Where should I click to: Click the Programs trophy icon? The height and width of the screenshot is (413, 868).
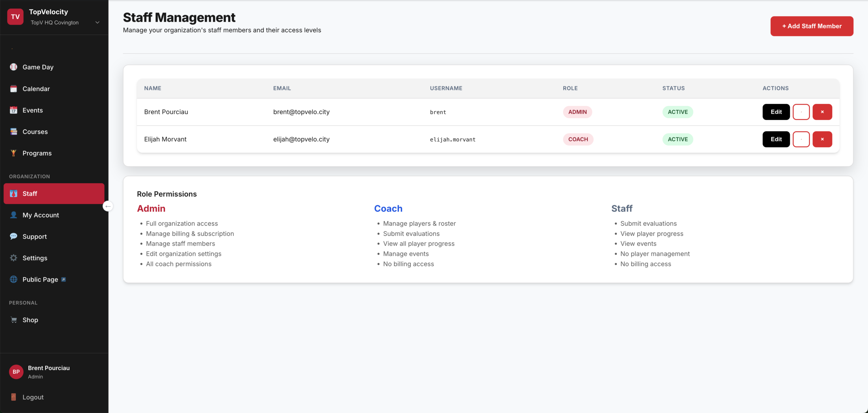[14, 153]
